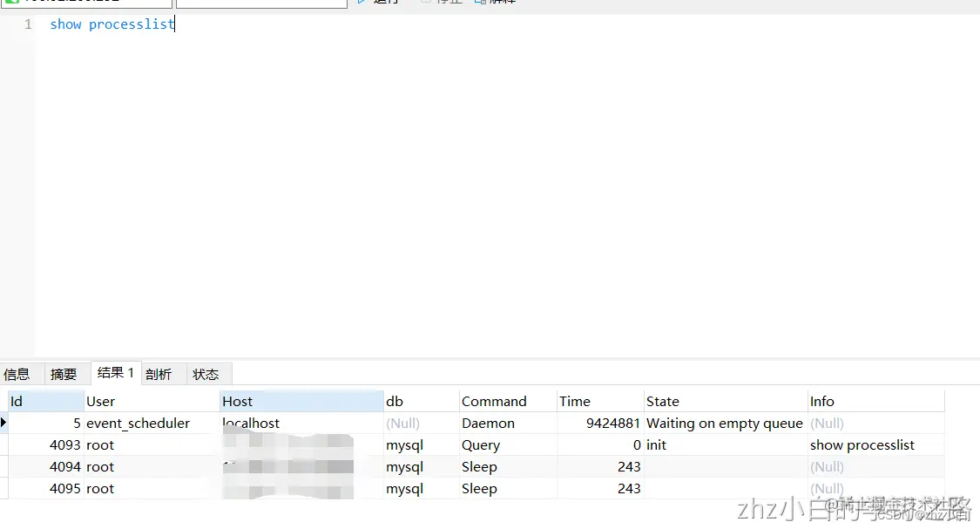Click the State column header
Image resolution: width=980 pixels, height=529 pixels.
click(x=726, y=401)
